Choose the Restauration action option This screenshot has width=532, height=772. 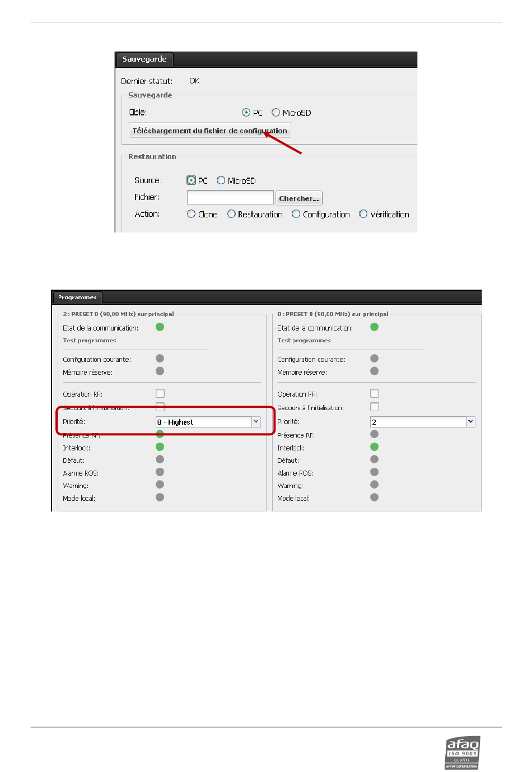[x=231, y=214]
